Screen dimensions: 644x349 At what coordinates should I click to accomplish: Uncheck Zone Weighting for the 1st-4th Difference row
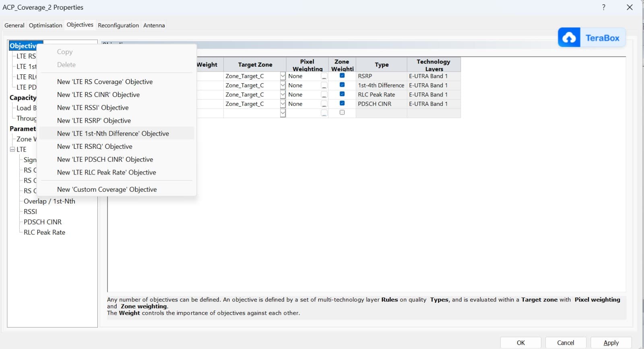coord(342,85)
